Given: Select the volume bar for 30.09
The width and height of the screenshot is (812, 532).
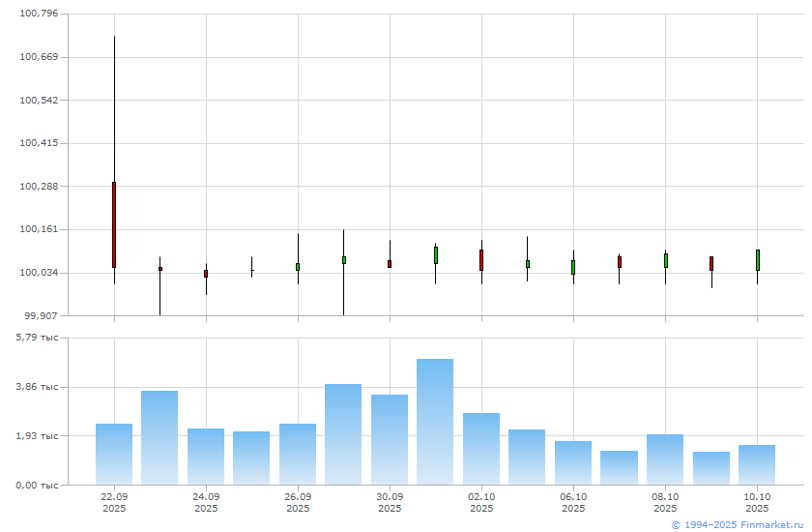Looking at the screenshot, I should point(390,438).
